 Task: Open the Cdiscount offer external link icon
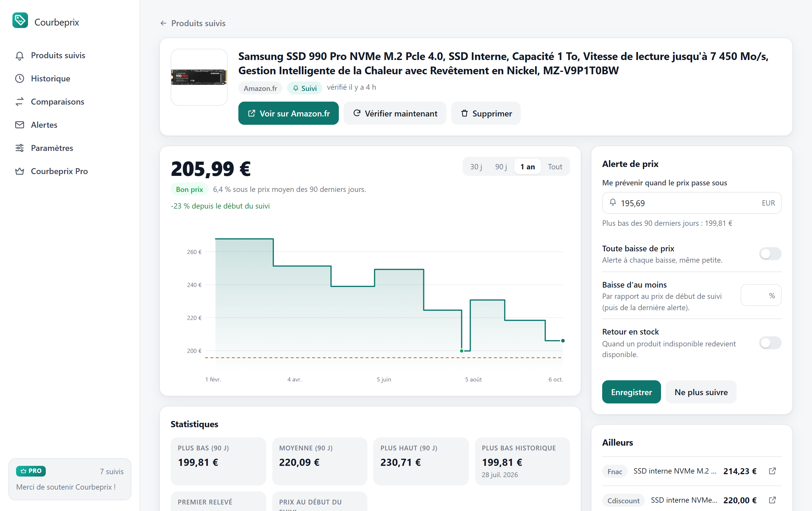(772, 500)
